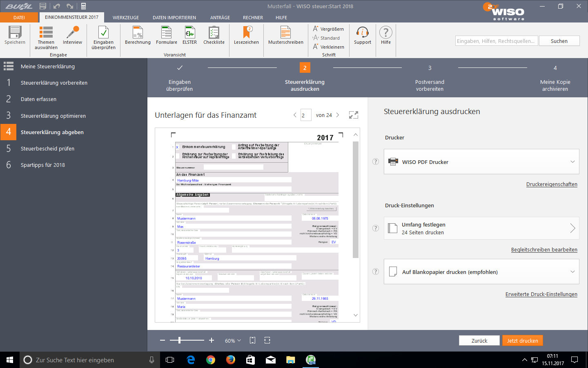Click the Zurück button
The image size is (588, 368).
[x=479, y=341]
